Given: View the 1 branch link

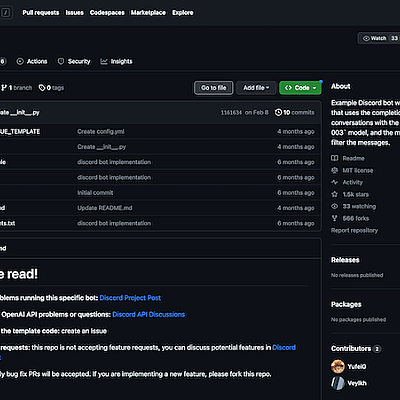Looking at the screenshot, I should 17,88.
